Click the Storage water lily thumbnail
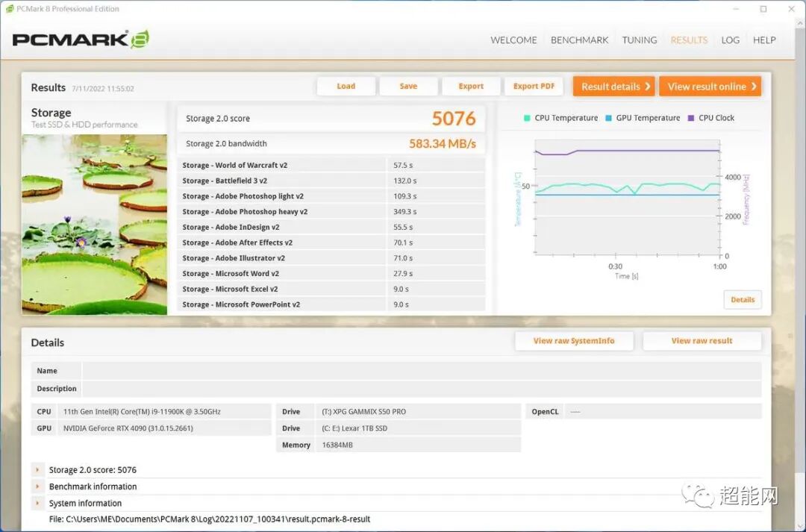Viewport: 806px width, 532px height. 94,225
